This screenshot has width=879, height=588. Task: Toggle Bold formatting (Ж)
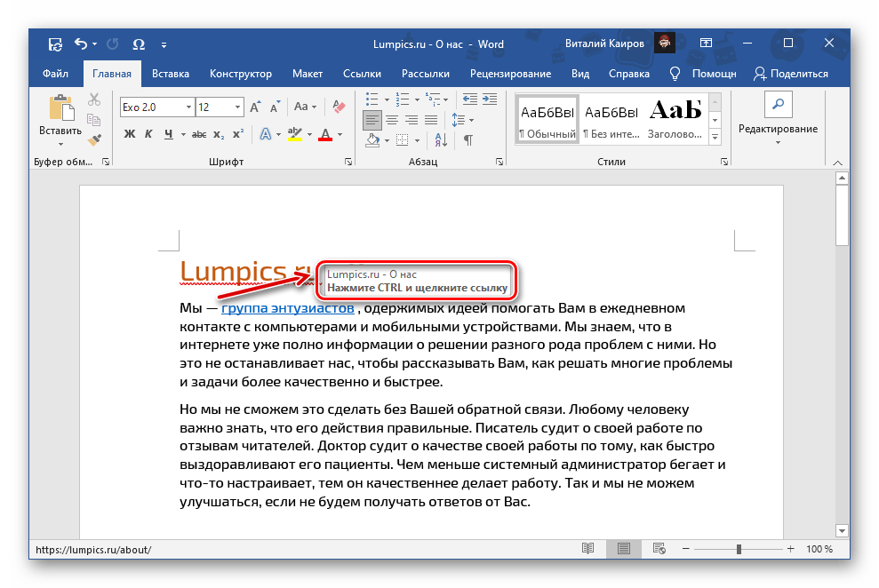click(129, 134)
